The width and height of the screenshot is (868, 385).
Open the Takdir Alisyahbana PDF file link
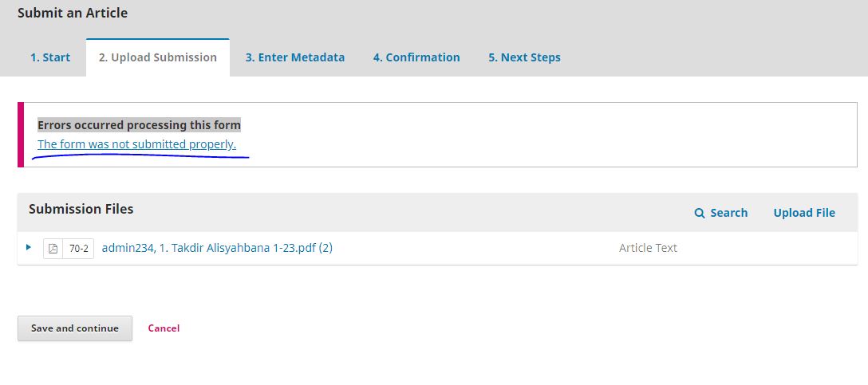coord(217,248)
